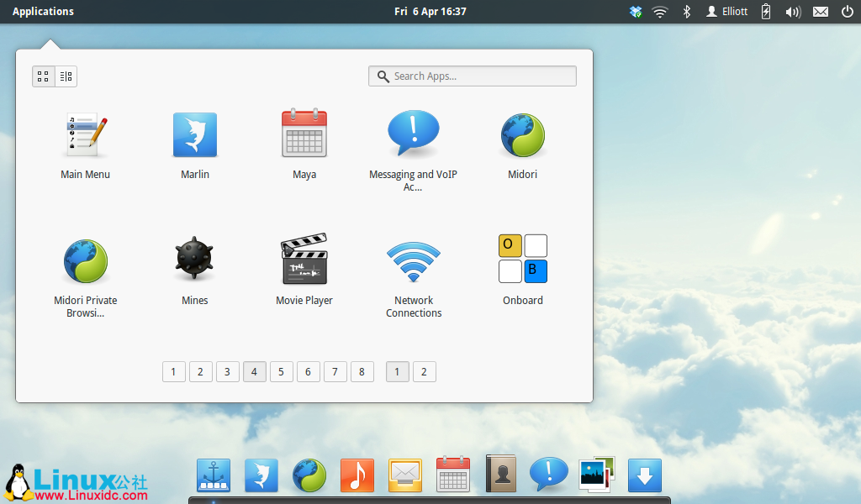861x504 pixels.
Task: Go to page 6 of apps
Action: (308, 372)
